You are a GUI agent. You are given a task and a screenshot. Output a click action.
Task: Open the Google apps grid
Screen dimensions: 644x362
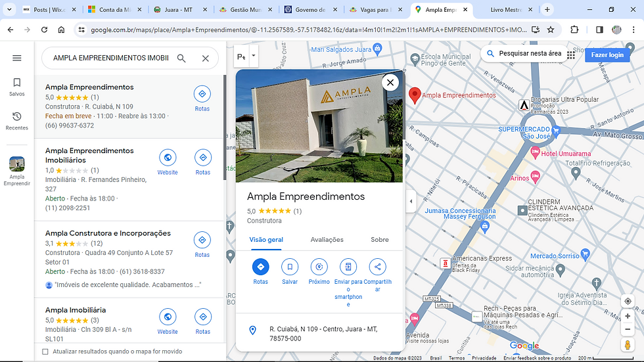pyautogui.click(x=571, y=55)
